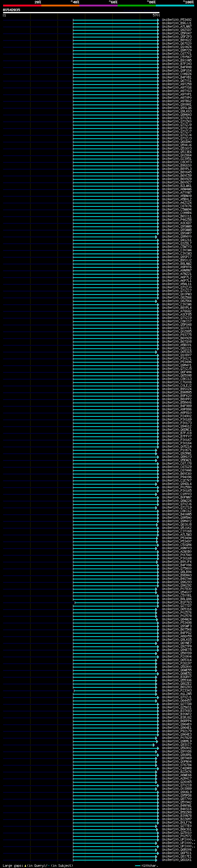Image resolution: width=197 pixels, height=868 pixels.
Task: Select hit label UniRef100_B7FIH3
Action: click(x=177, y=64)
